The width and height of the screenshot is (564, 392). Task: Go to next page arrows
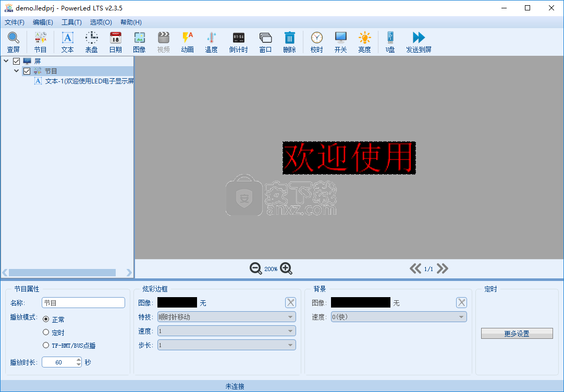(x=443, y=268)
